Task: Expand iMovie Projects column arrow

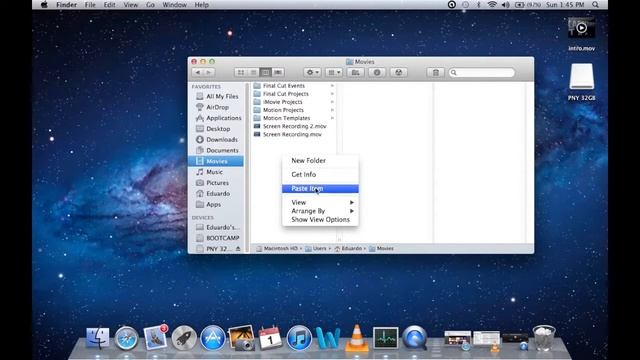Action: tap(332, 102)
